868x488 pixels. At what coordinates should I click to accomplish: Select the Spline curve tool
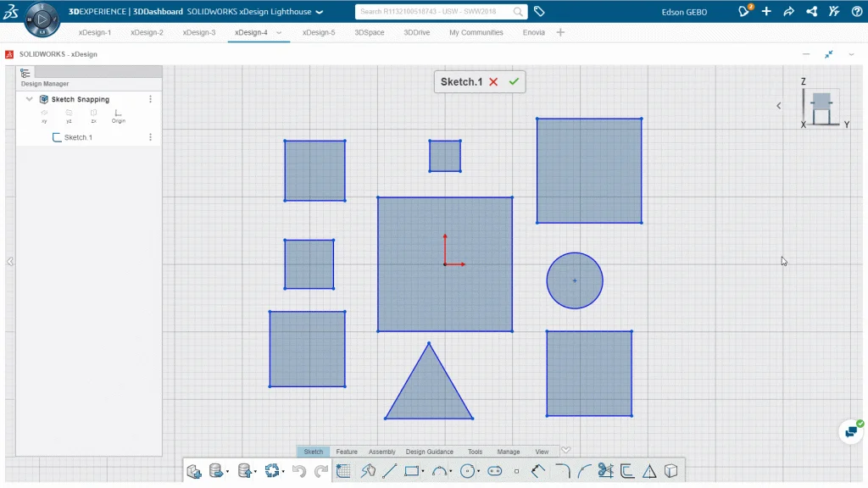[x=584, y=471]
